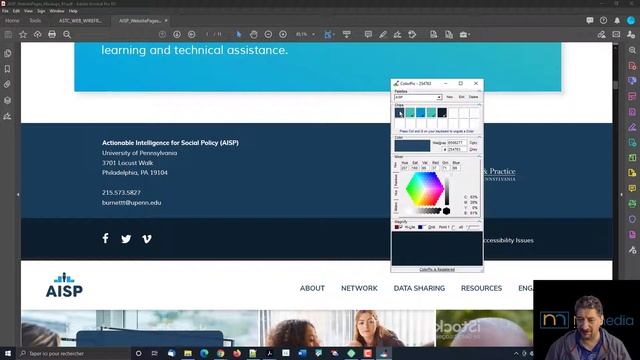The image size is (640, 360).
Task: Switch to the Tools tab
Action: [x=35, y=20]
